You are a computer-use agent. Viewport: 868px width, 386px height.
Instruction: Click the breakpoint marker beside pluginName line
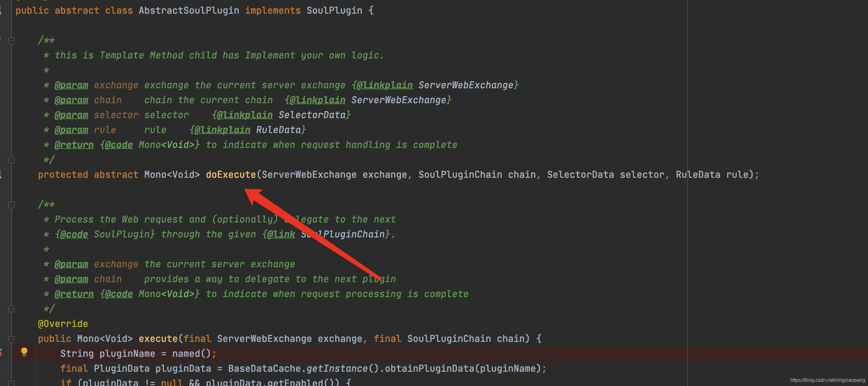click(1, 353)
